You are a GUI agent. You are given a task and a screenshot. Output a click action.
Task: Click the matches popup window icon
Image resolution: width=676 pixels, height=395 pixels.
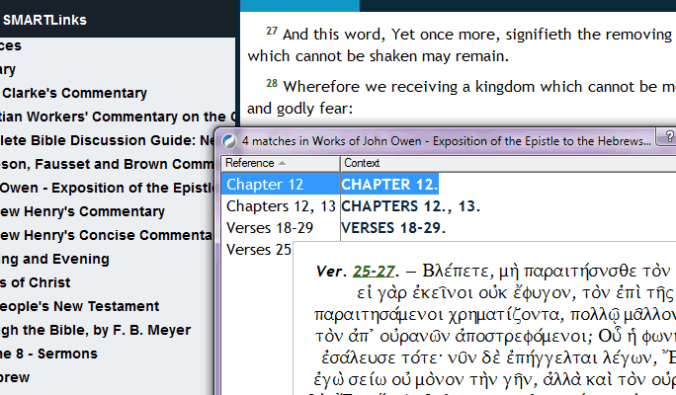(229, 141)
